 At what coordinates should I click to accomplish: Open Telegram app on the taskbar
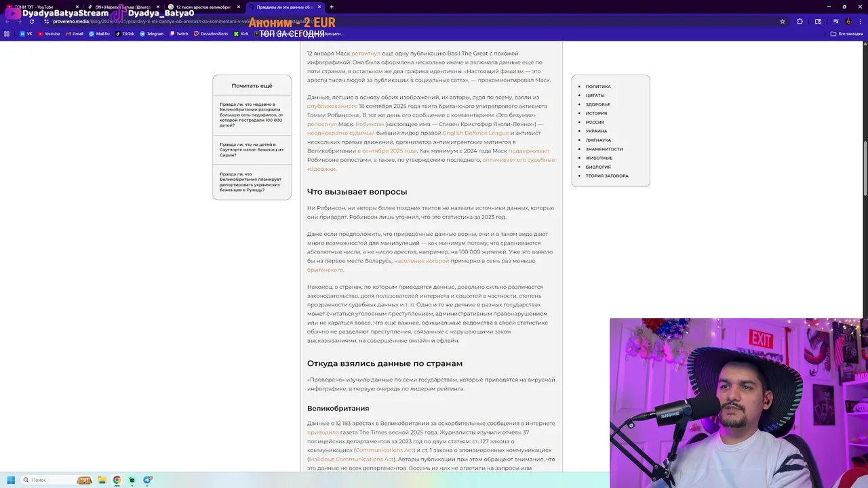[147, 480]
